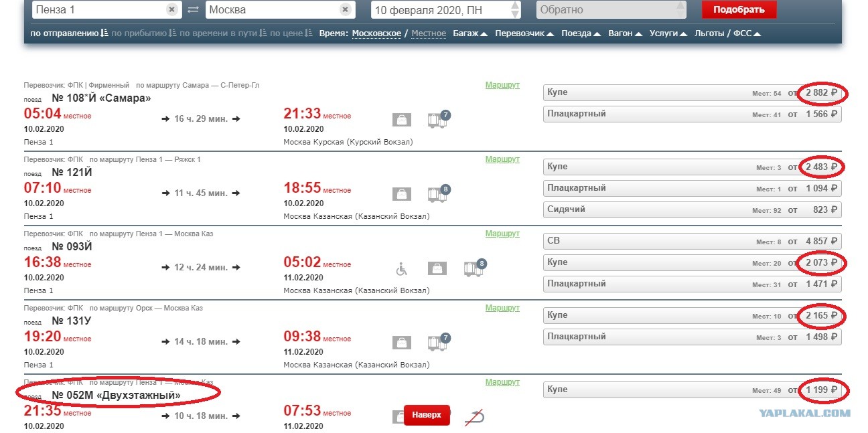Screen dimensions: 868x433
Task: Click baggage icon for train 121Й
Action: [401, 194]
